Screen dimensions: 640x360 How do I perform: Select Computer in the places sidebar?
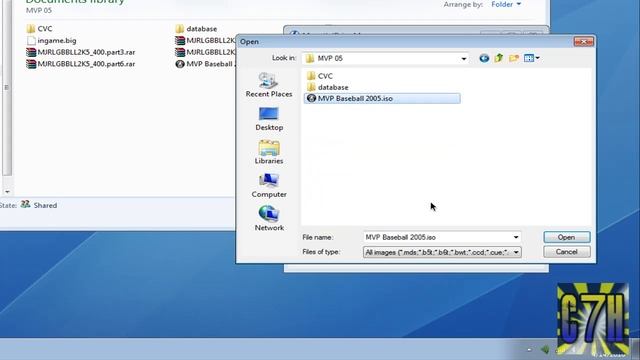(269, 186)
